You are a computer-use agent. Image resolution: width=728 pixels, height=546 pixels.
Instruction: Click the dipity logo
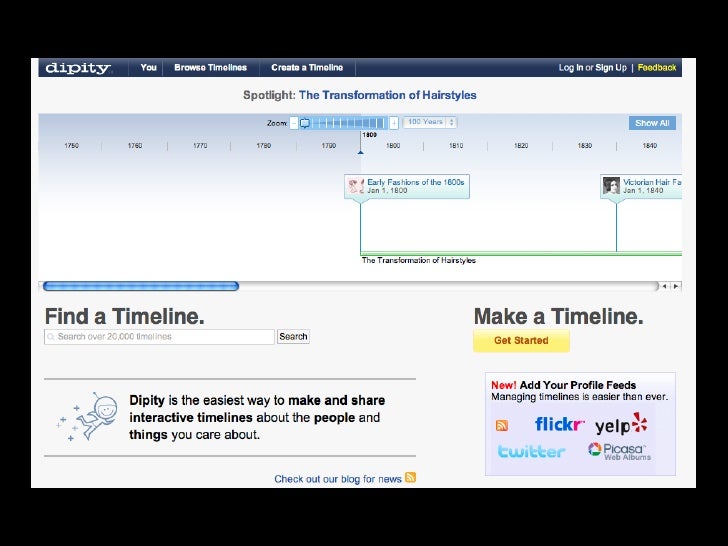(x=78, y=68)
